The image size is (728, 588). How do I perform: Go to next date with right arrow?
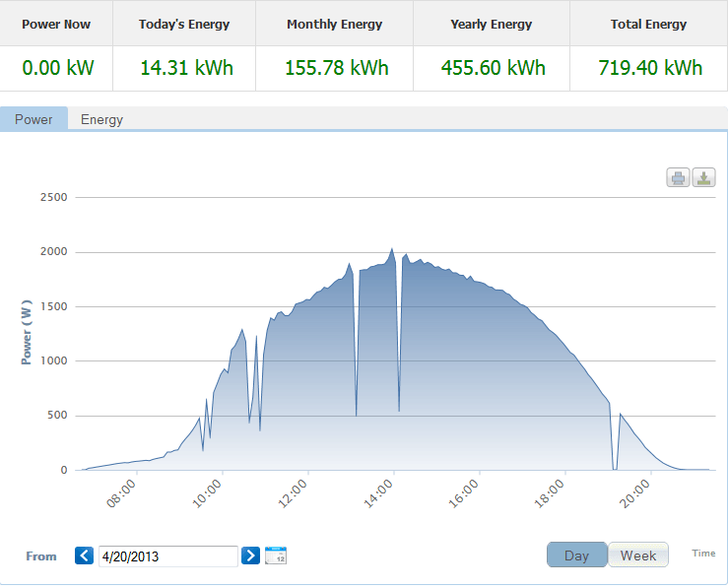(x=251, y=555)
